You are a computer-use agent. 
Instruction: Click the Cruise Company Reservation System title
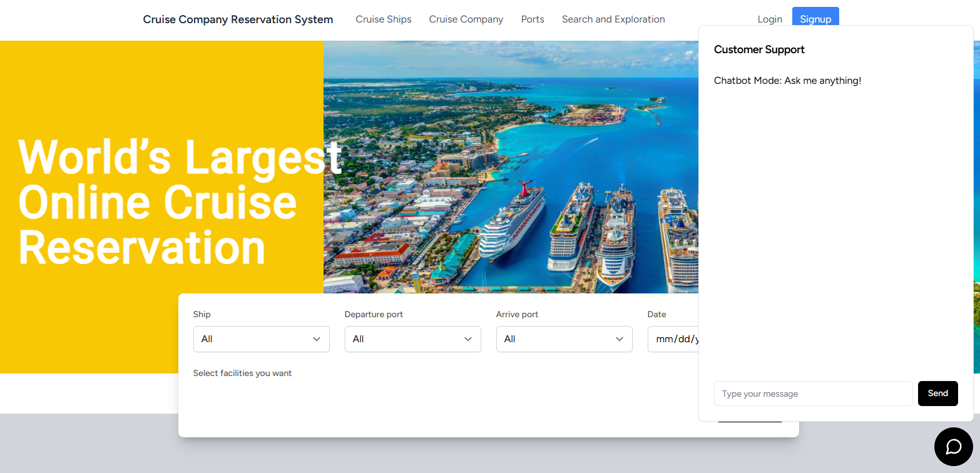coord(238,19)
